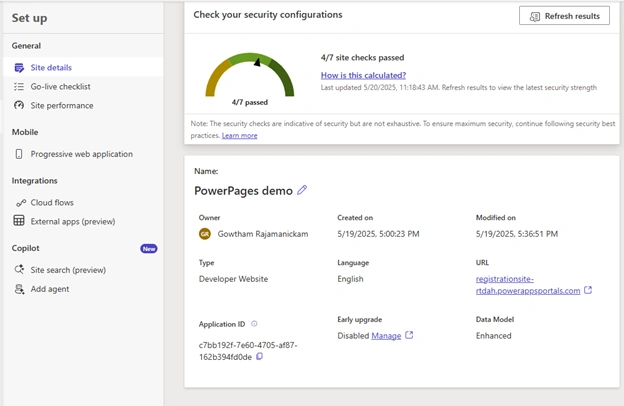Image resolution: width=624 pixels, height=406 pixels.
Task: Open How is this calculated? link
Action: [x=363, y=75]
